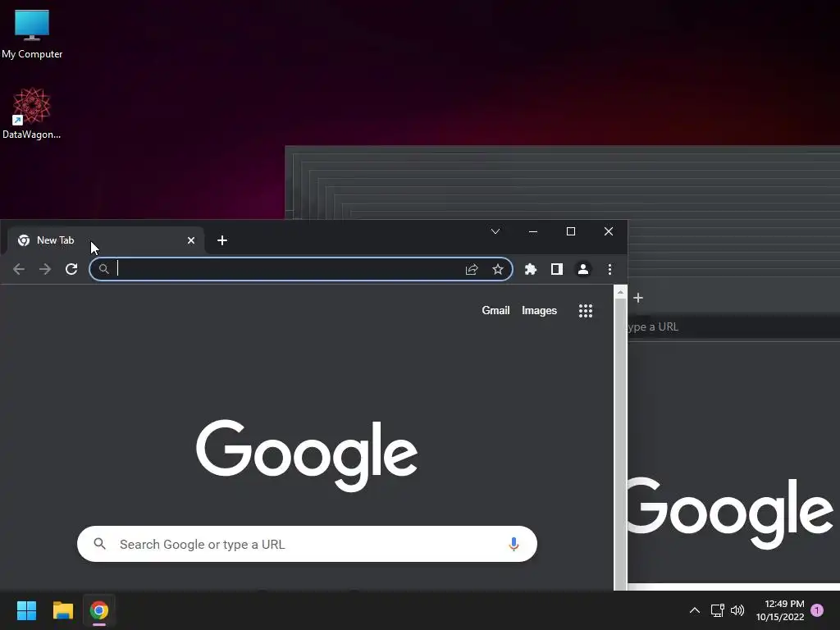Share this page icon
This screenshot has width=840, height=630.
click(472, 269)
